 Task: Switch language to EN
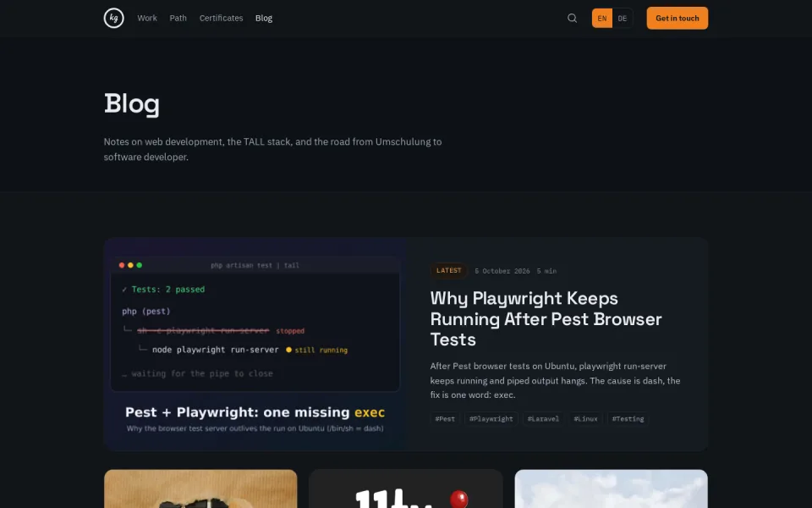(x=601, y=18)
